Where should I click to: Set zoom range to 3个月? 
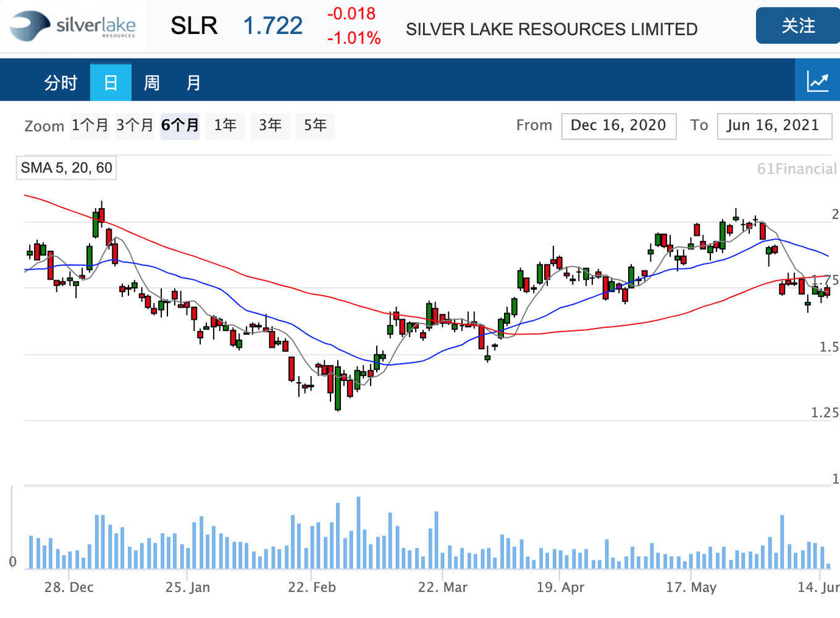(x=135, y=125)
